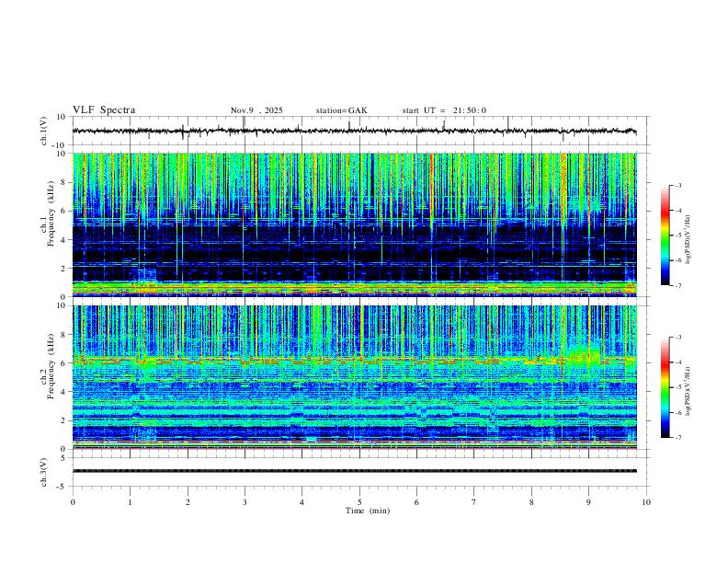Click the "VLF Spectra" plot title

pyautogui.click(x=104, y=110)
